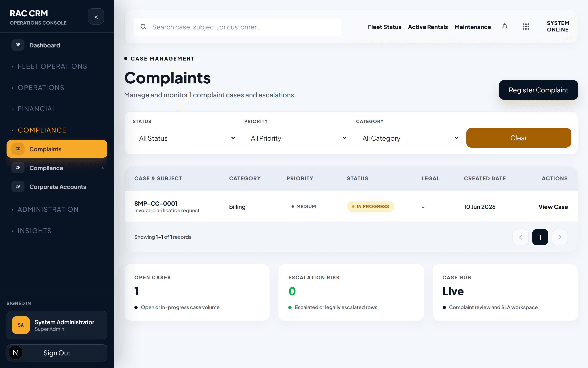The width and height of the screenshot is (588, 368).
Task: Click the Escalation Risk card
Action: pyautogui.click(x=351, y=292)
